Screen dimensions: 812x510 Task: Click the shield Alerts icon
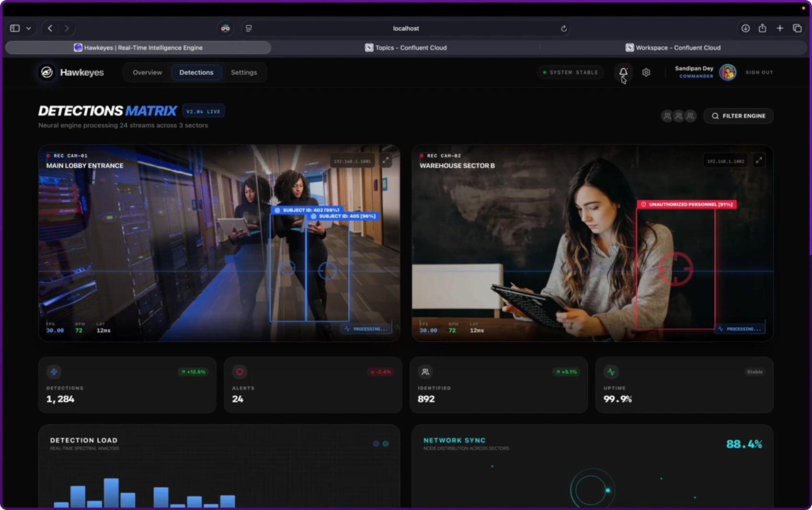point(240,371)
